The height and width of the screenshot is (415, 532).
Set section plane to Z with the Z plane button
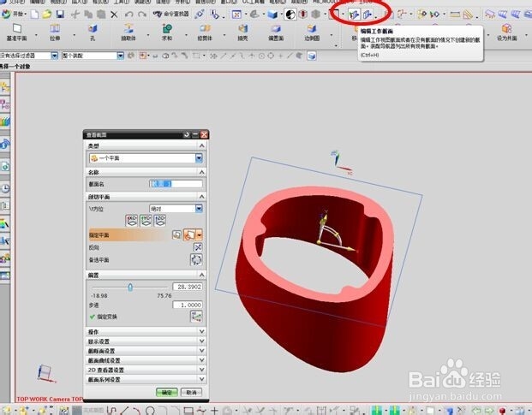click(x=160, y=221)
